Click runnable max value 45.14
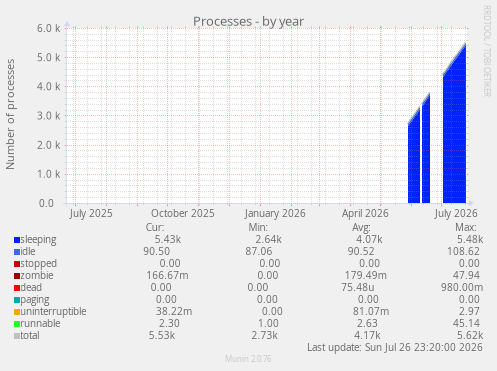The width and height of the screenshot is (497, 371). 466,323
